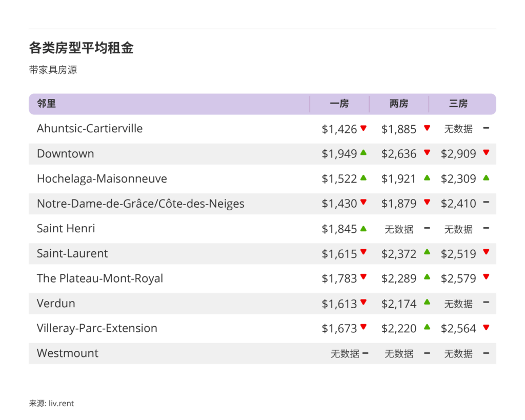Open the liv.rent source link
Viewport: 525px width, 420px height.
tap(51, 403)
